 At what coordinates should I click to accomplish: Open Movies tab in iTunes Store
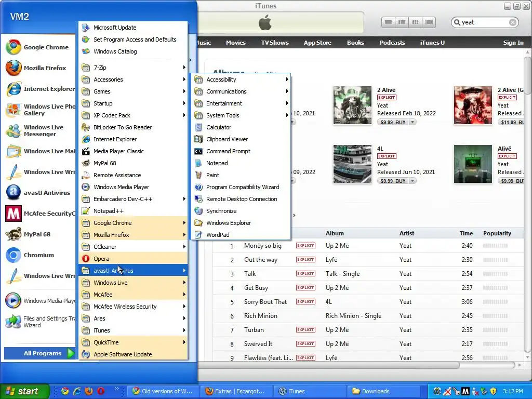(x=236, y=43)
